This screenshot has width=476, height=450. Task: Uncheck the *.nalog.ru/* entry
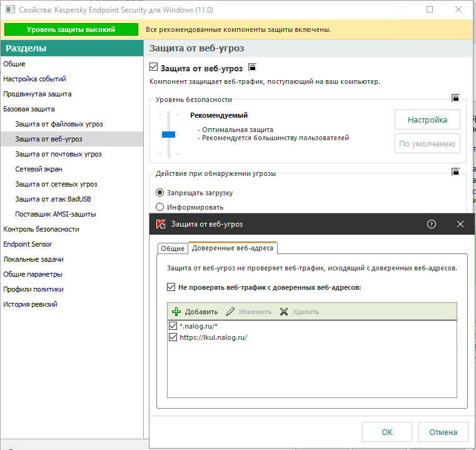click(173, 326)
